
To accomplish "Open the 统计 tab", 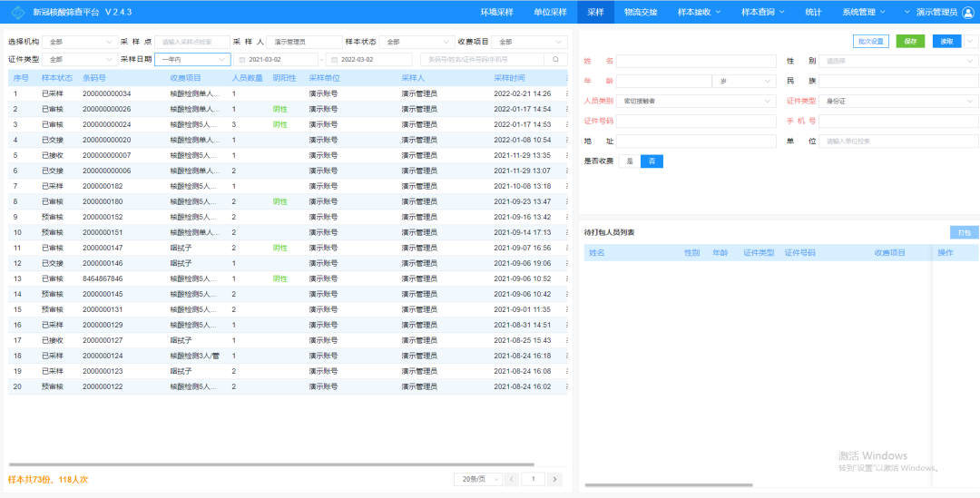I will click(813, 12).
